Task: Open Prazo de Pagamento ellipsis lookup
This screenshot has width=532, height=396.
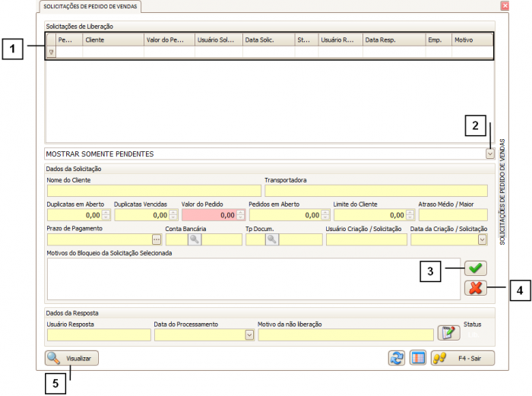Action: pyautogui.click(x=157, y=239)
